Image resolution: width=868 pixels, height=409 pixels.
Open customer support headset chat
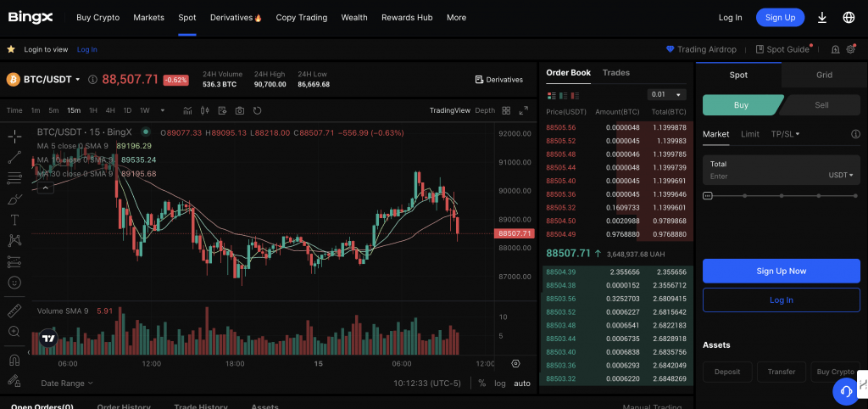(846, 391)
